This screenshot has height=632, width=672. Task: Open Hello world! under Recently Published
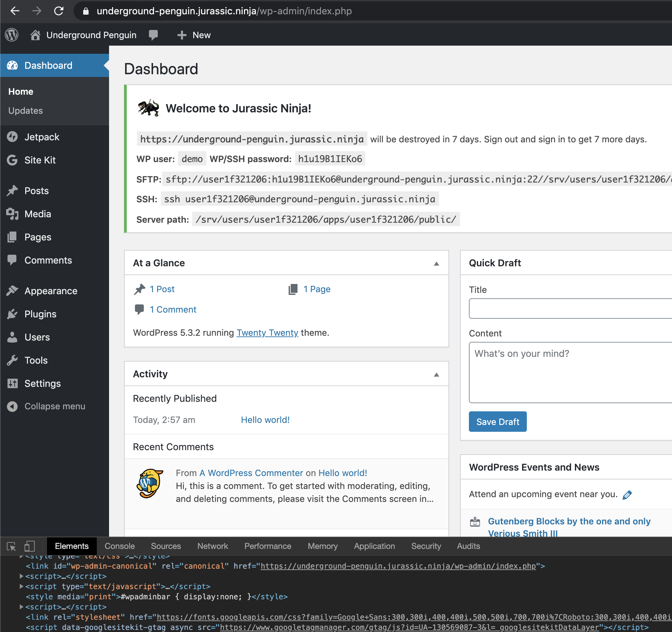tap(265, 420)
